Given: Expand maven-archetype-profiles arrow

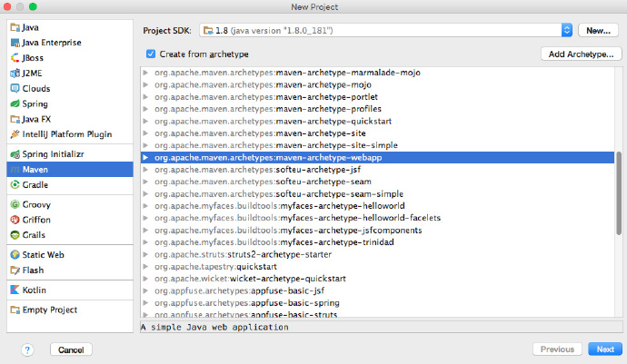Looking at the screenshot, I should click(145, 109).
